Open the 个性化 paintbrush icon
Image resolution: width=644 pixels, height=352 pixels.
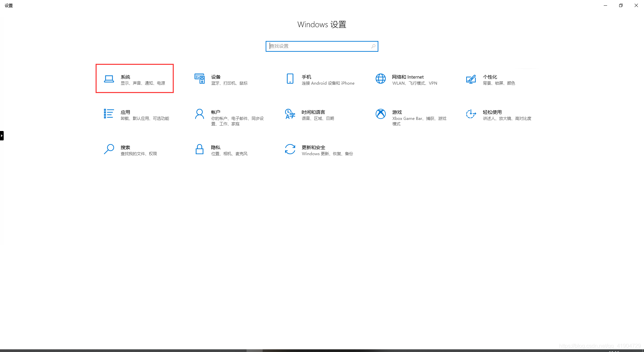coord(471,79)
